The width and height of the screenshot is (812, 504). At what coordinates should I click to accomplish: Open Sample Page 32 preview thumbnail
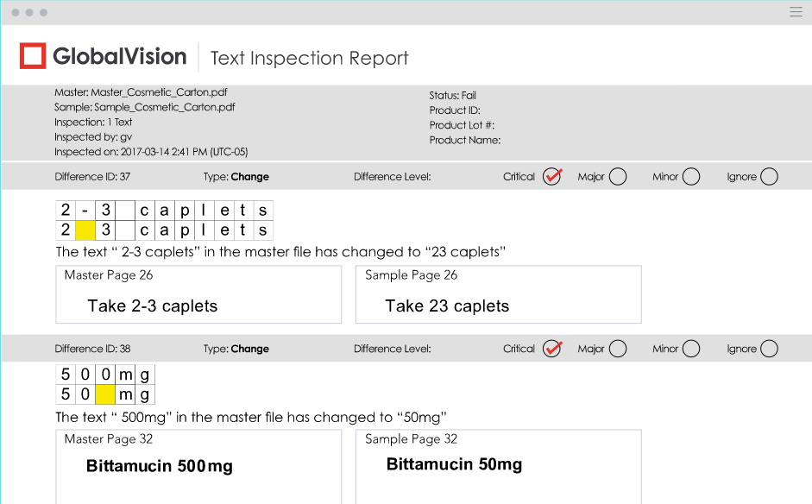click(498, 466)
